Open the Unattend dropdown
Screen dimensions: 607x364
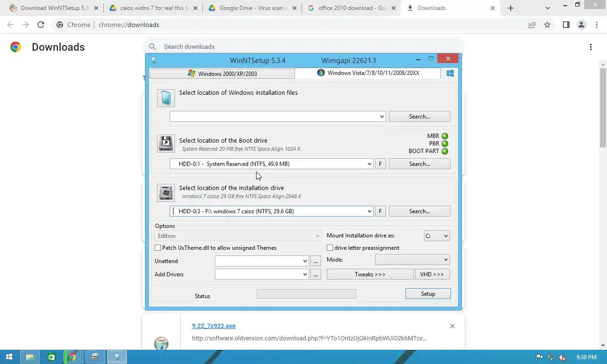pyautogui.click(x=262, y=261)
